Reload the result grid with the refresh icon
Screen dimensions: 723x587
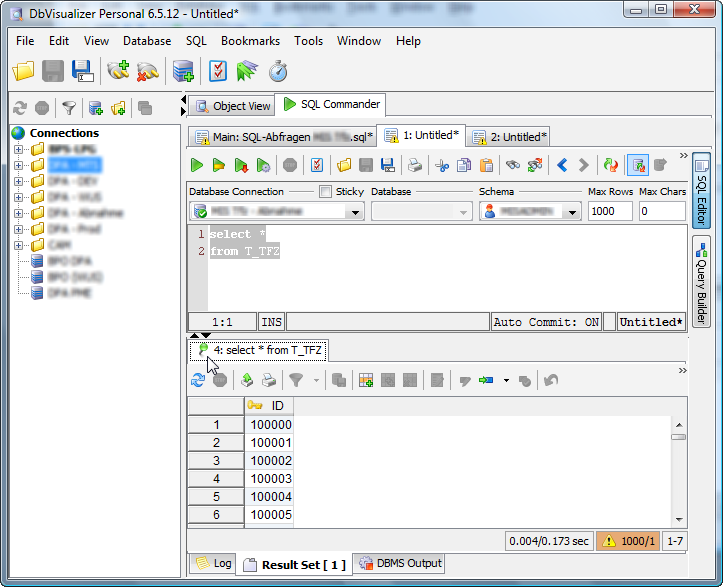pyautogui.click(x=198, y=380)
